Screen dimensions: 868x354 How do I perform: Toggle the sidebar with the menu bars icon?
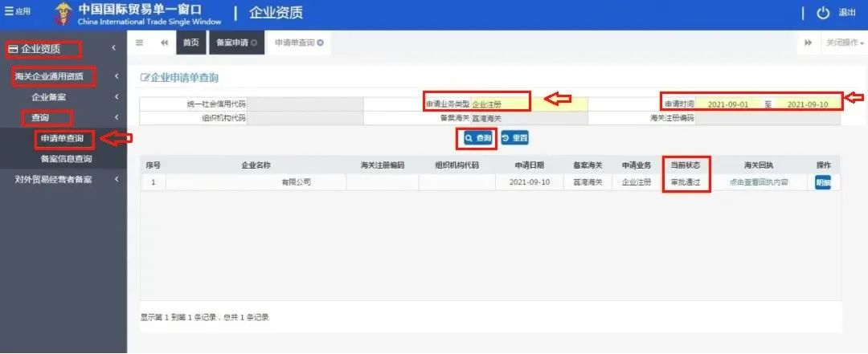pyautogui.click(x=140, y=43)
